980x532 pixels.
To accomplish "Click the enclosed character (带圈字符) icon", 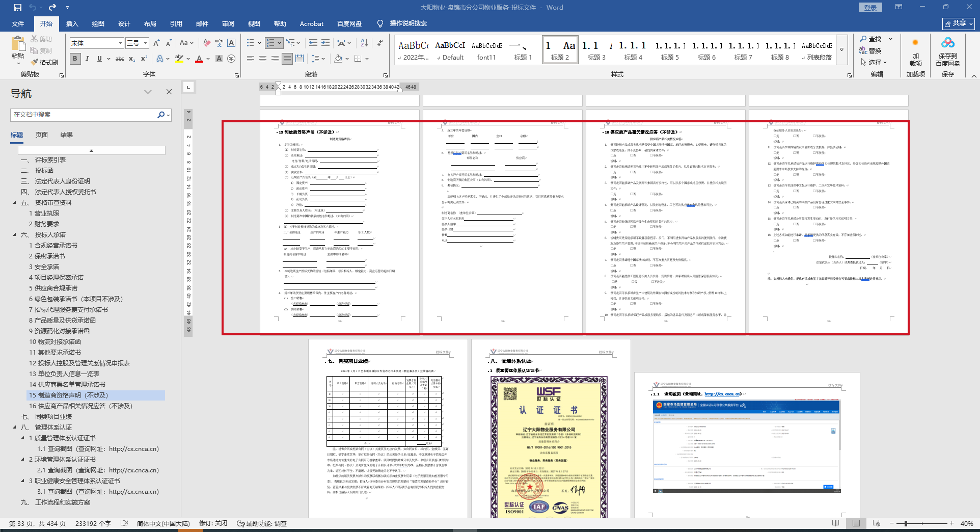I will pos(231,59).
